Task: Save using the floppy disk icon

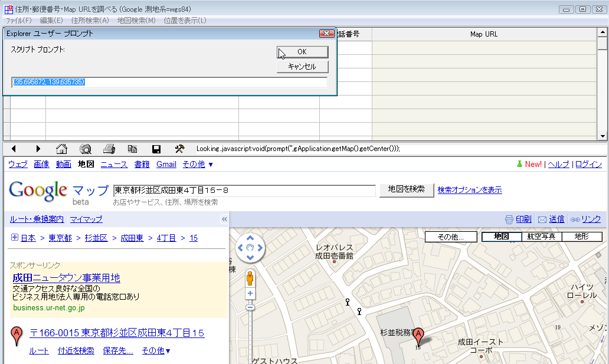Action: click(156, 149)
